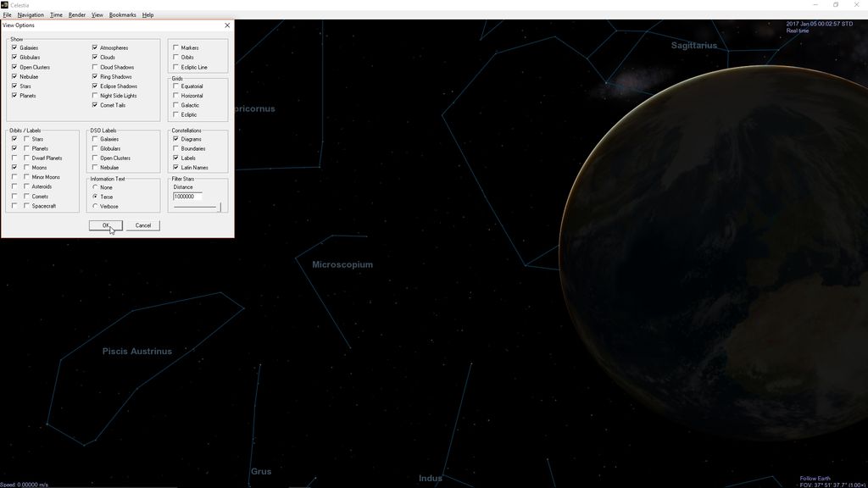Enable Nebulae under DSO Labels

pos(95,168)
